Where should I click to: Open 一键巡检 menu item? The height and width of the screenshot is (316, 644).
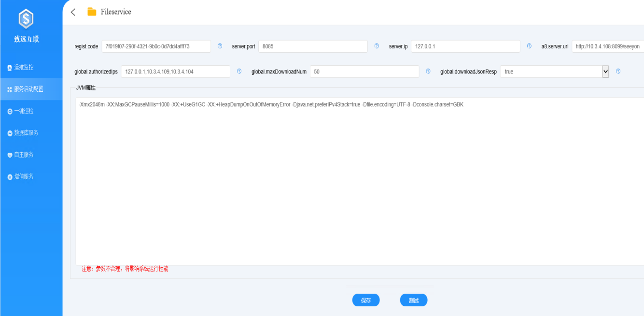pos(31,111)
